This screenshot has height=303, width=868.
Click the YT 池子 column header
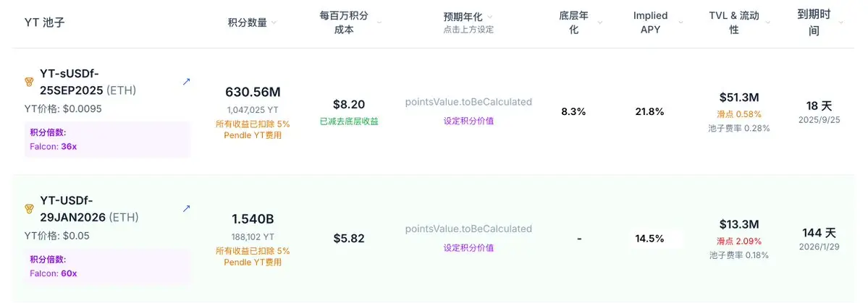point(45,22)
